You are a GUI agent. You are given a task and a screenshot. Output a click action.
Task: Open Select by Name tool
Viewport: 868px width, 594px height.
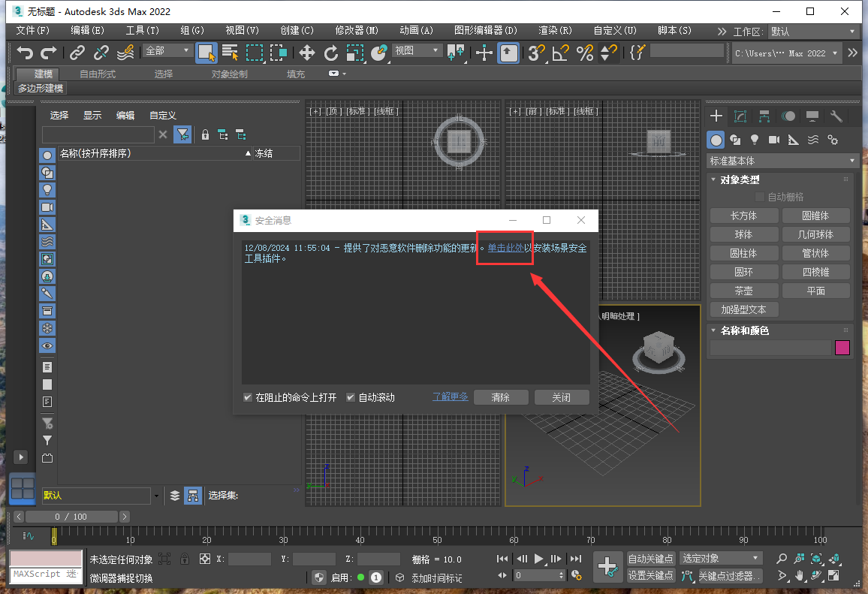point(230,53)
